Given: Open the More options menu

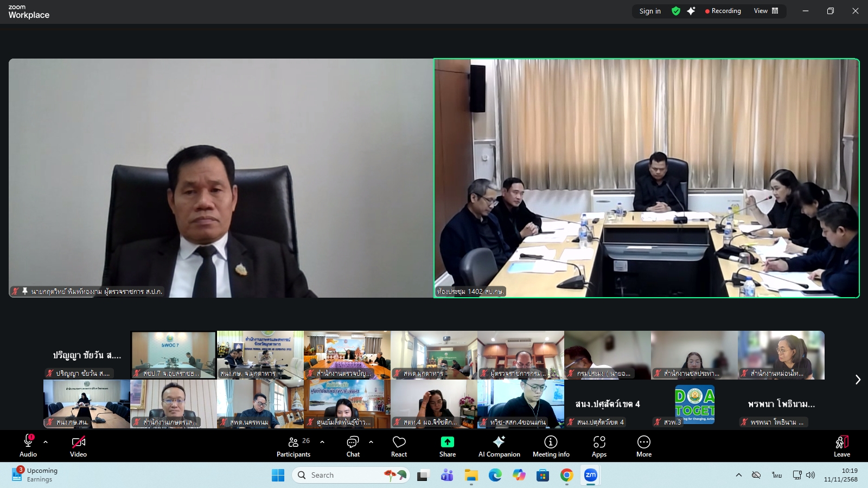Looking at the screenshot, I should tap(643, 446).
